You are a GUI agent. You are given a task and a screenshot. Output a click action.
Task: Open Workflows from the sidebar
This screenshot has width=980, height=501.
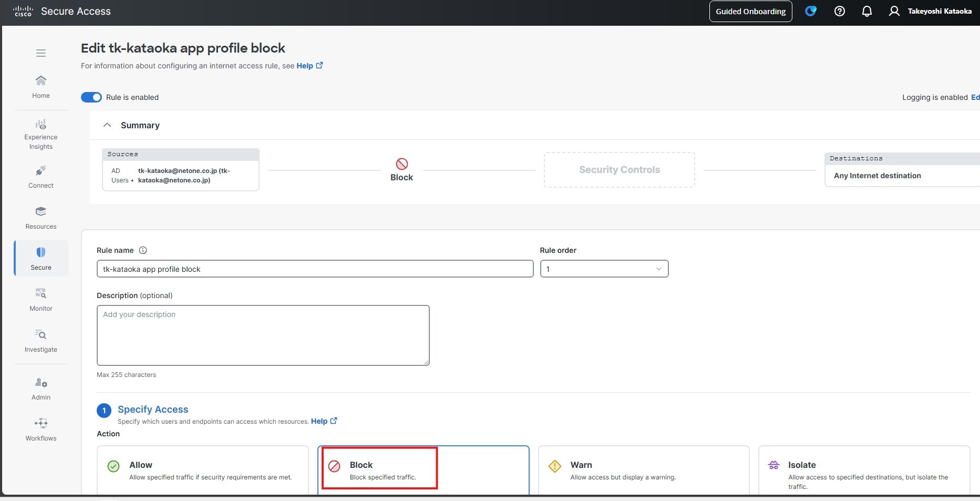[x=41, y=429]
